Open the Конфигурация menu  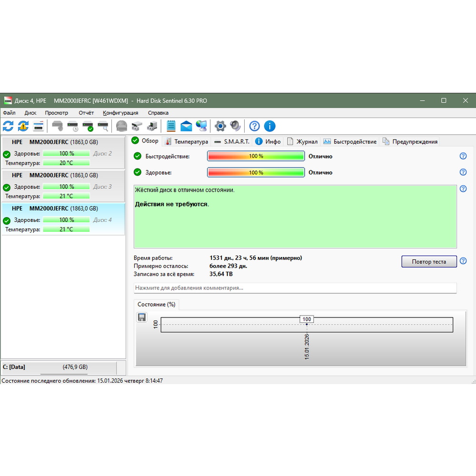(x=120, y=113)
